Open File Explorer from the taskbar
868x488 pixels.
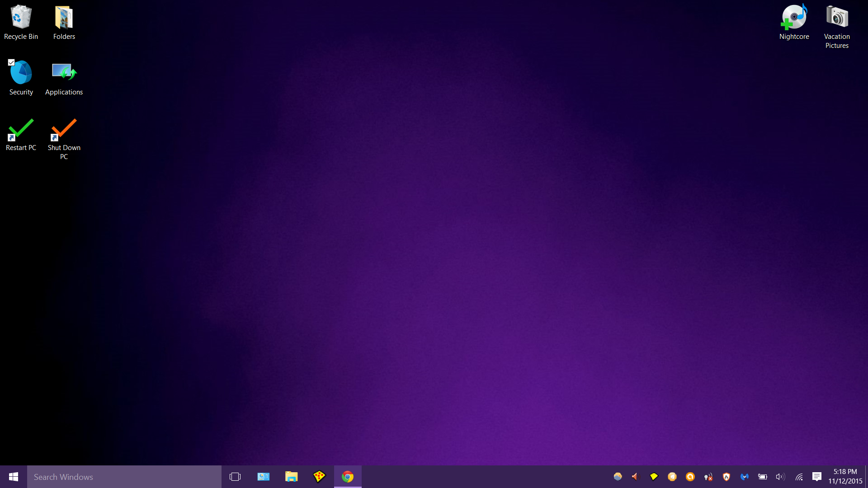tap(292, 477)
